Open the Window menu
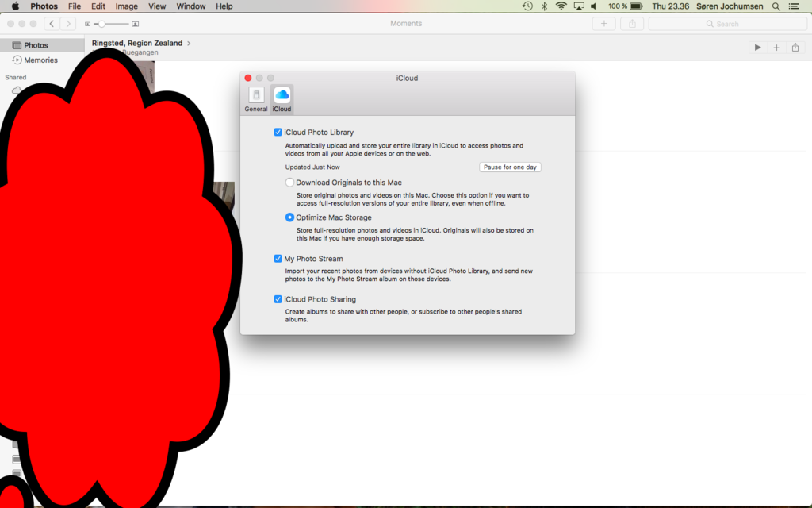Screen dimensions: 812x508 click(190, 6)
